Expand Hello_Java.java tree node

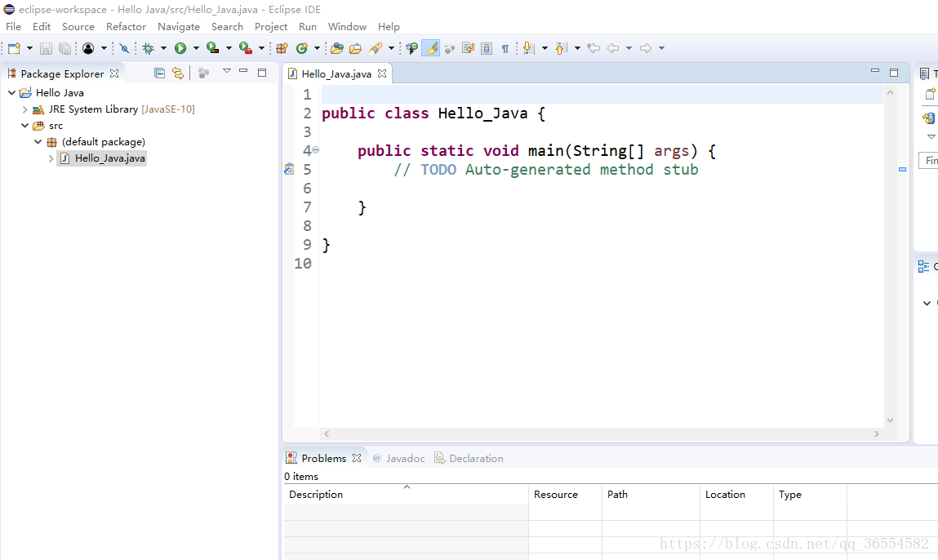pos(51,158)
